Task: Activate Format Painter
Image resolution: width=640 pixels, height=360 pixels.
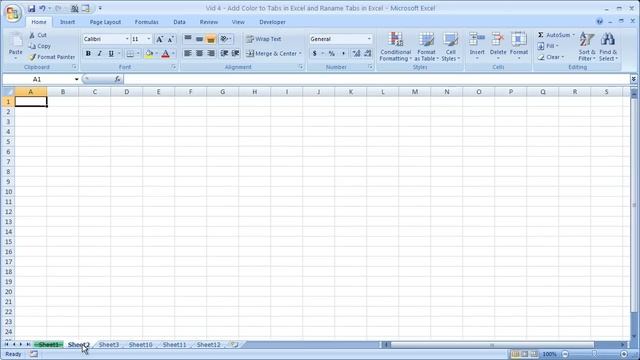Action: click(52, 57)
